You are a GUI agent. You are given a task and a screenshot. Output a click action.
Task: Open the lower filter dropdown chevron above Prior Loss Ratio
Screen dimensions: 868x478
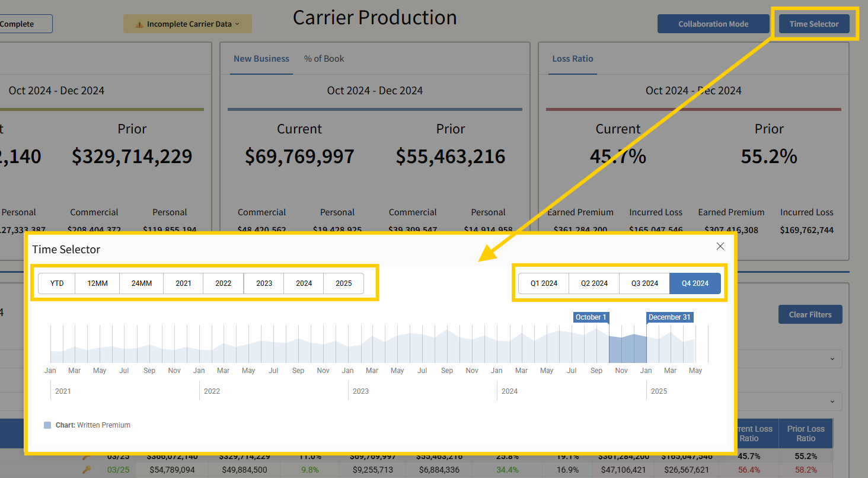[x=832, y=401]
